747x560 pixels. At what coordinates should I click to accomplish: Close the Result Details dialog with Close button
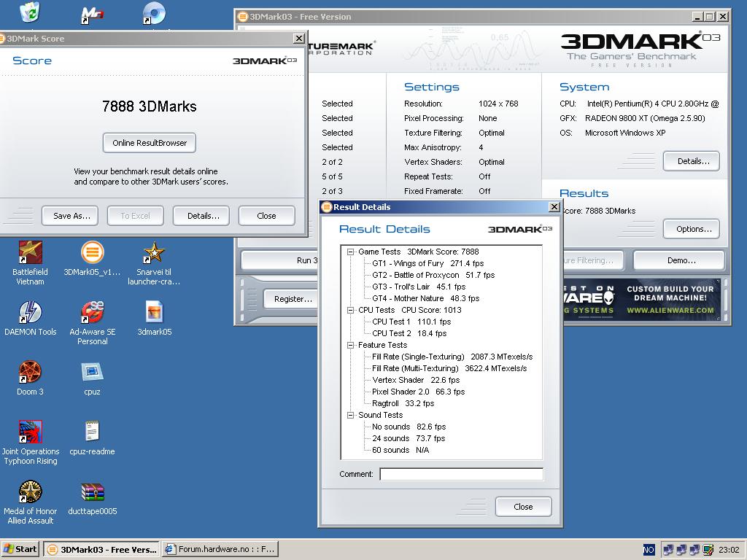pyautogui.click(x=523, y=507)
